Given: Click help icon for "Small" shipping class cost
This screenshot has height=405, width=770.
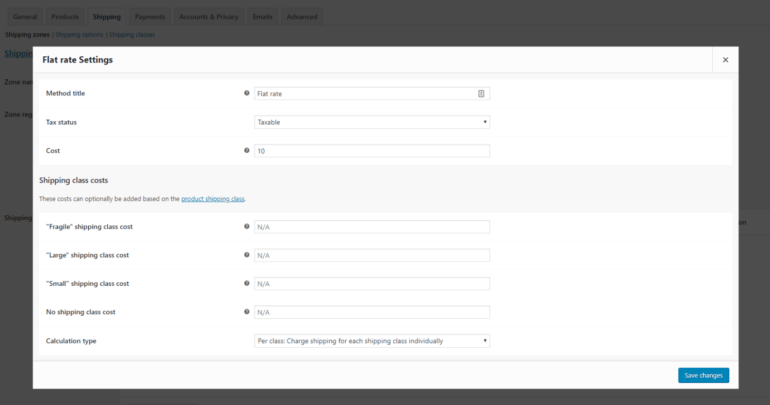Looking at the screenshot, I should [247, 284].
